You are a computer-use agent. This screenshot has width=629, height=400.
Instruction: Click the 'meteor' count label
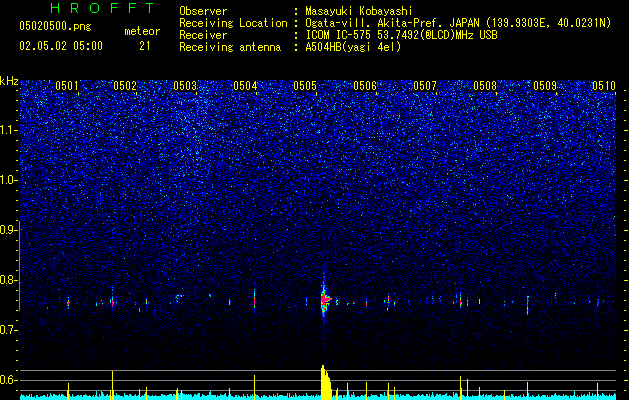coord(142,31)
